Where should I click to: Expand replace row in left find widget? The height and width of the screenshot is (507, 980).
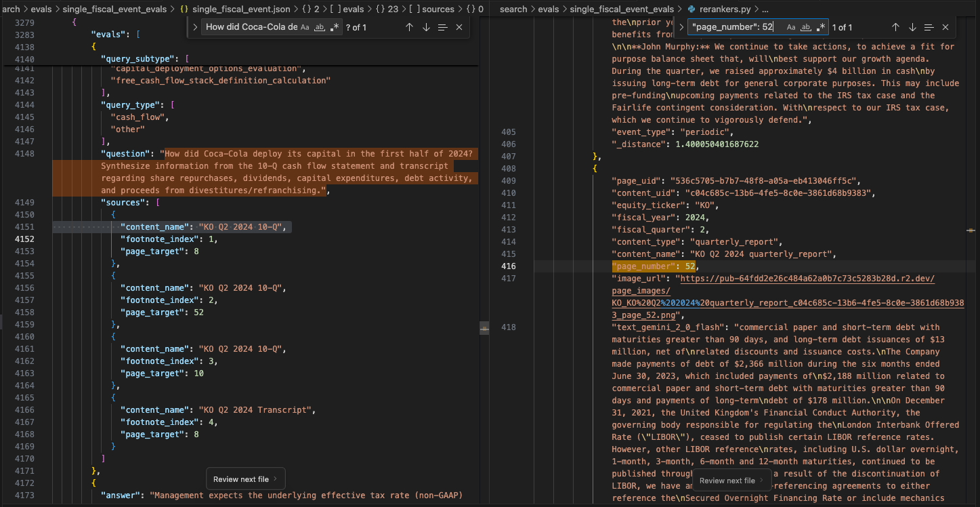[195, 27]
